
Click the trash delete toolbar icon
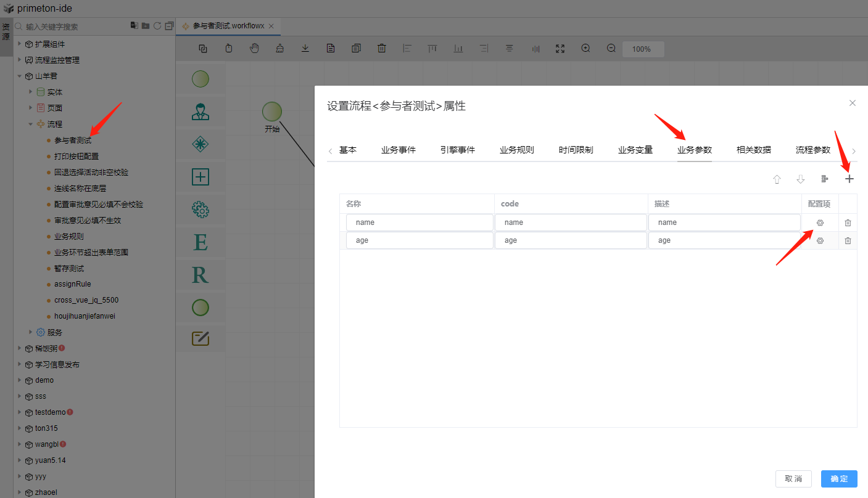tap(382, 49)
